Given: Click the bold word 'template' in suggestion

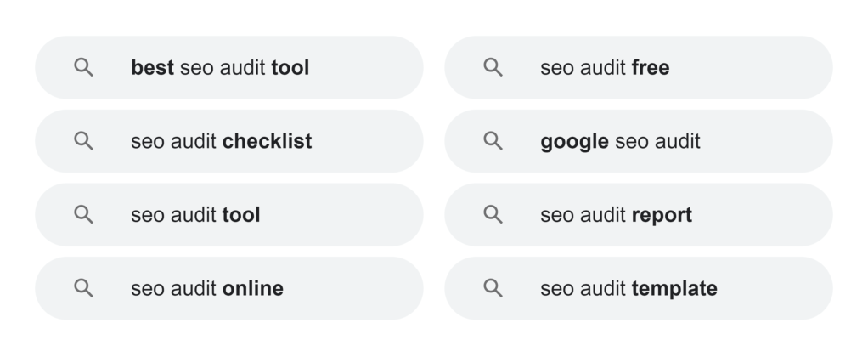Looking at the screenshot, I should (674, 289).
